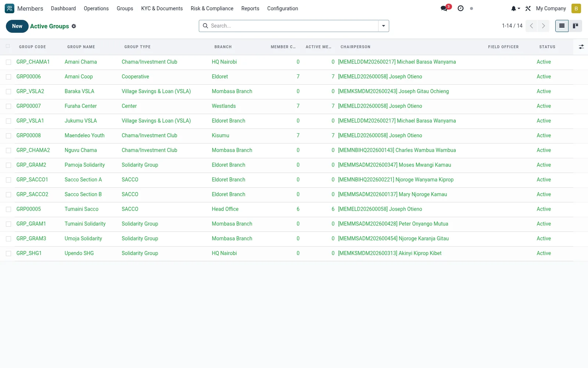Screen dimensions: 588x368
Task: Open the conversations chat icon with badge
Action: [445, 8]
